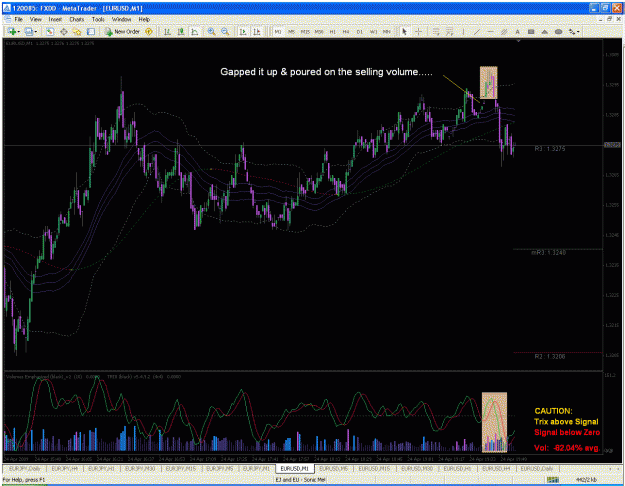
Task: Switch to the EURUSD,M1 chart tab
Action: click(x=294, y=468)
